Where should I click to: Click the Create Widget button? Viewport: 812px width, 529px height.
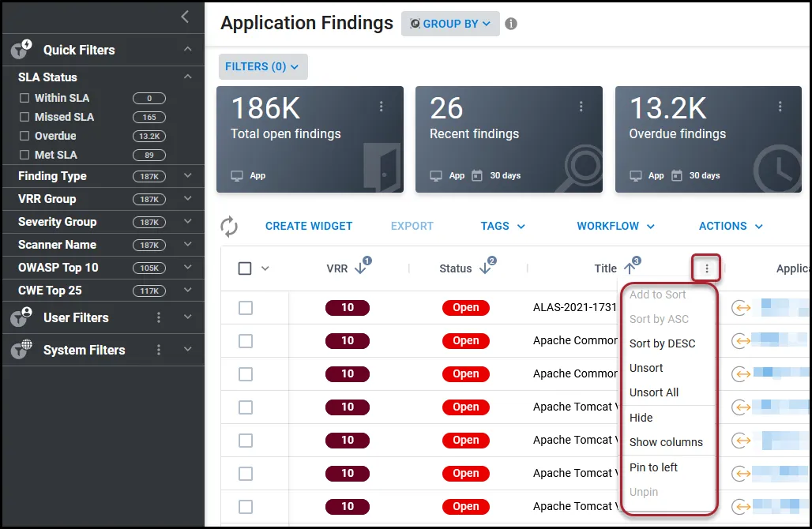(x=309, y=226)
